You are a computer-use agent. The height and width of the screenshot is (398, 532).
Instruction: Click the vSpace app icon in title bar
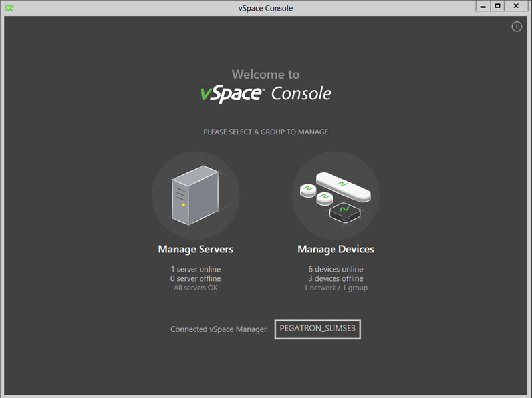click(x=9, y=7)
